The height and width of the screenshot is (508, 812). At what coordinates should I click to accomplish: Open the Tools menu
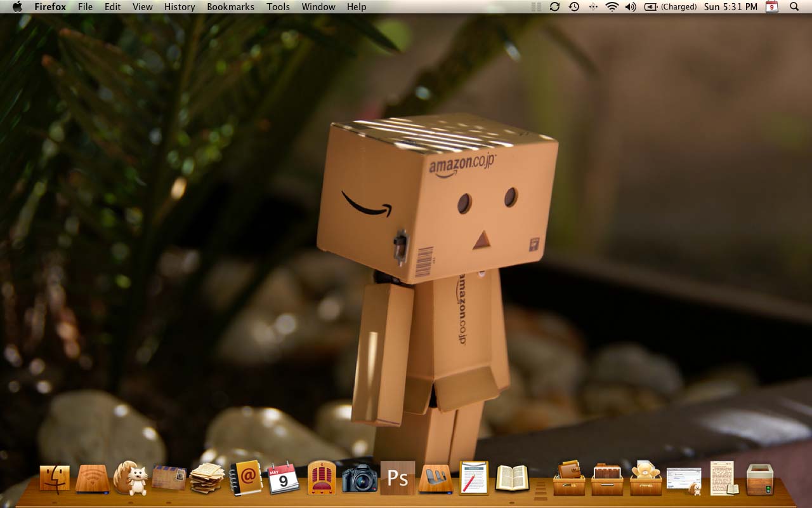pos(278,7)
